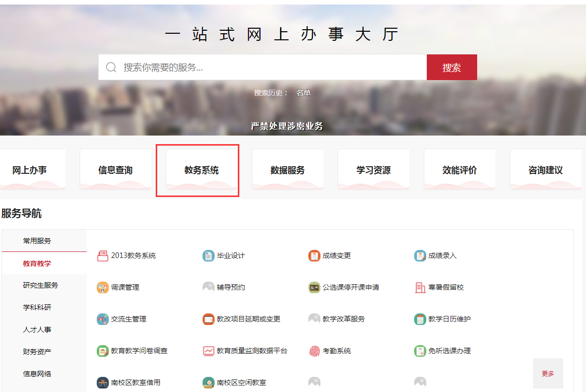The image size is (586, 392).
Task: Open the 南校区教室借用 icon
Action: tap(103, 383)
